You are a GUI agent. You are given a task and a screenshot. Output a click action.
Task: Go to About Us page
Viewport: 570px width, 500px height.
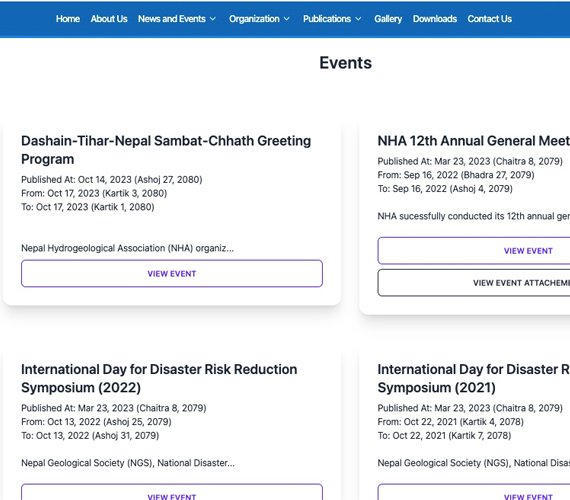tap(109, 19)
